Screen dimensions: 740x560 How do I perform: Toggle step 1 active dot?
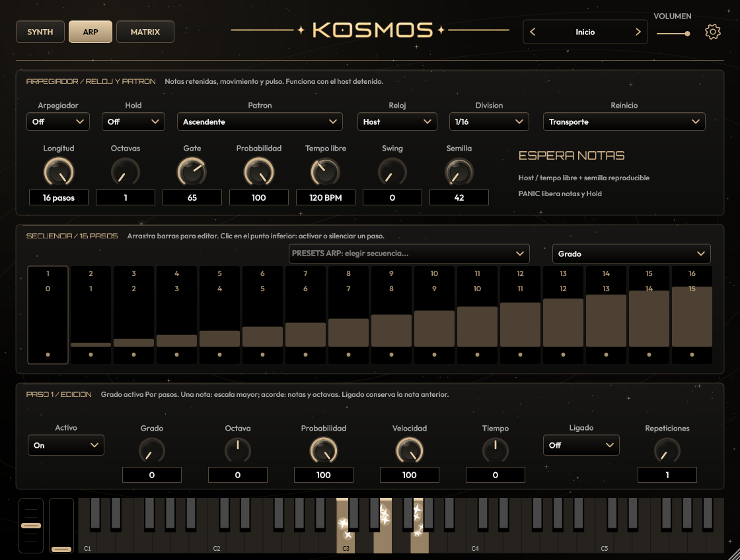48,355
